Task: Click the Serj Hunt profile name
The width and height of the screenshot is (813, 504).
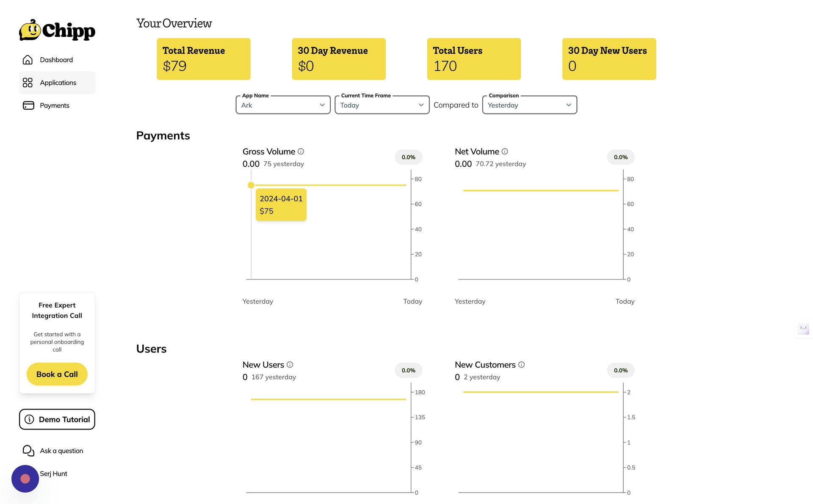Action: click(53, 474)
